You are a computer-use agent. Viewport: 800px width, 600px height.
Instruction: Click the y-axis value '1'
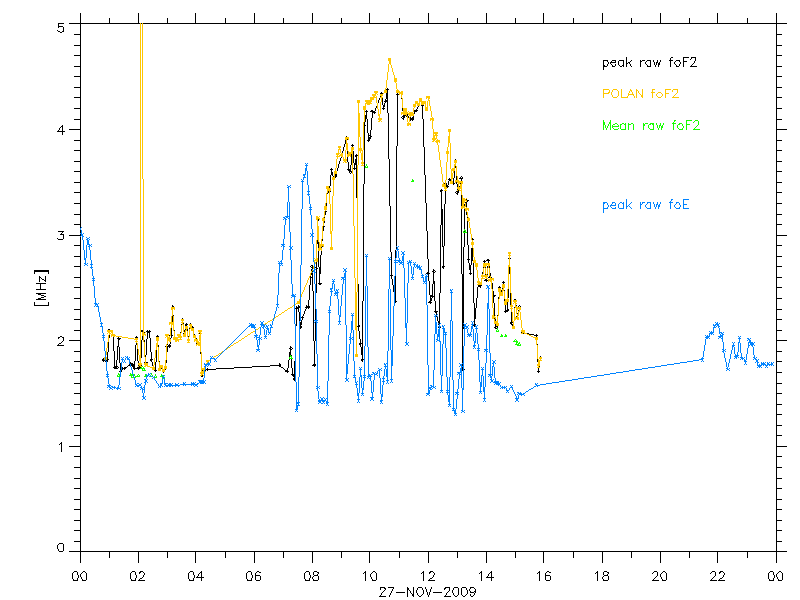pyautogui.click(x=61, y=446)
